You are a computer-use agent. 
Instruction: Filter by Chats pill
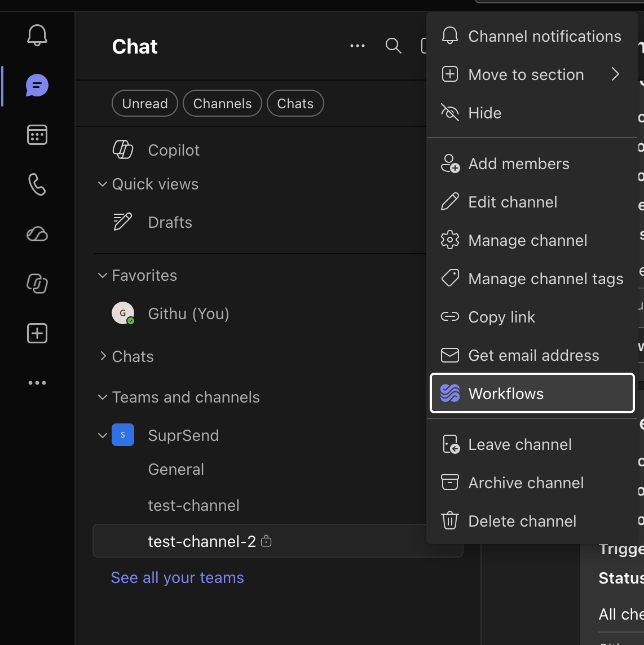click(295, 103)
